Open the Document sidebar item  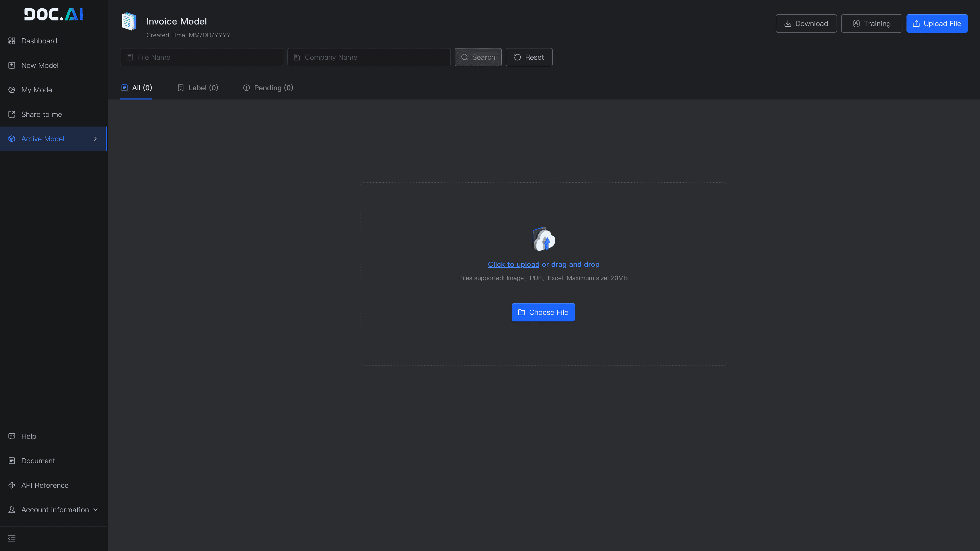(x=38, y=461)
